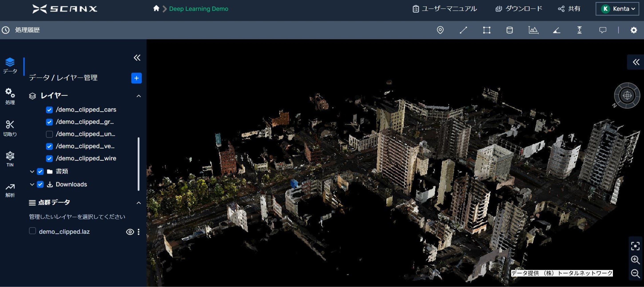This screenshot has height=287, width=644.
Task: Activate the line distance measurement tool
Action: [x=463, y=30]
